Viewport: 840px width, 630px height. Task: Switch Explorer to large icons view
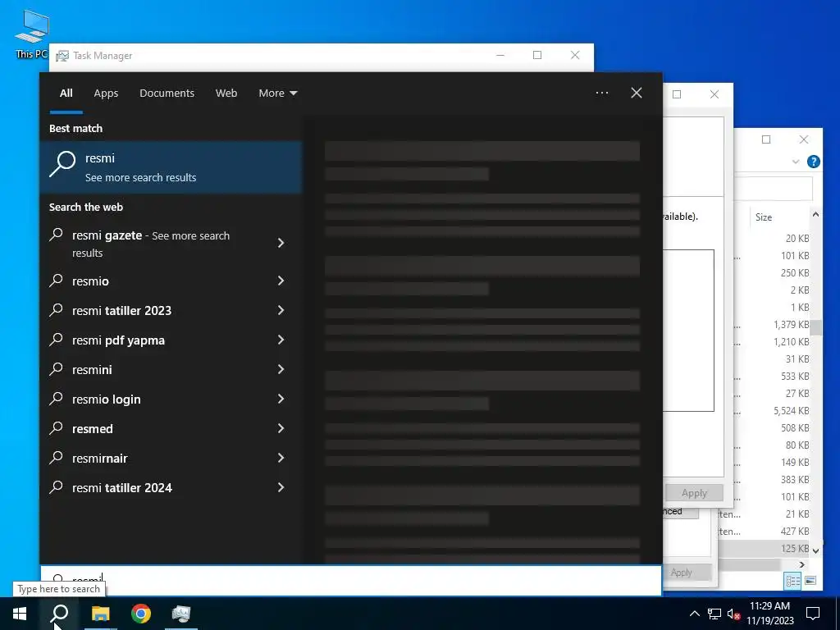point(810,581)
